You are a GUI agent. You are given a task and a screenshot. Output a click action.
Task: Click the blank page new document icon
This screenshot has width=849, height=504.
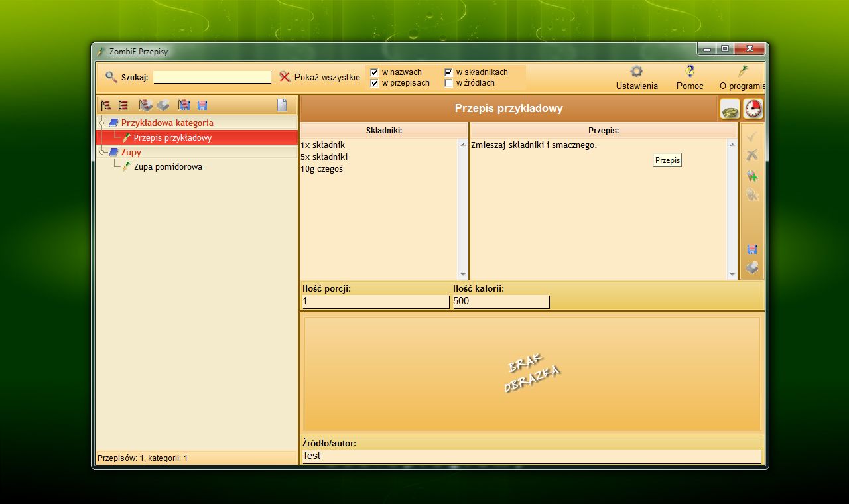tap(282, 105)
